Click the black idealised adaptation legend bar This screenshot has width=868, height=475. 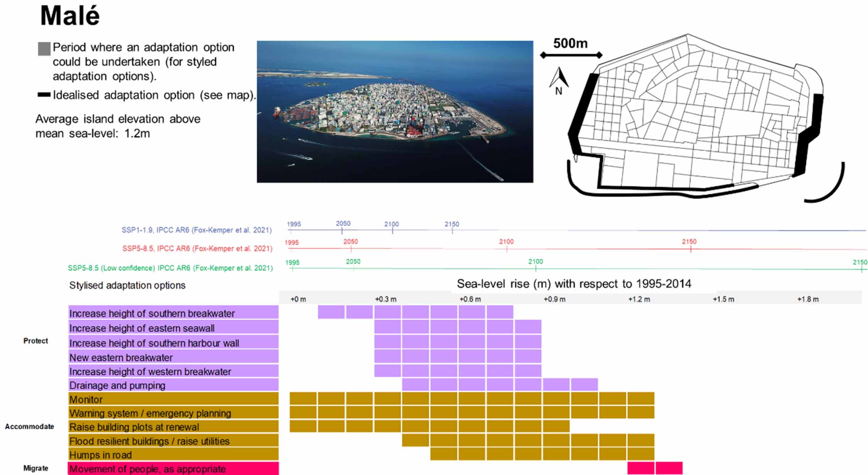point(44,95)
